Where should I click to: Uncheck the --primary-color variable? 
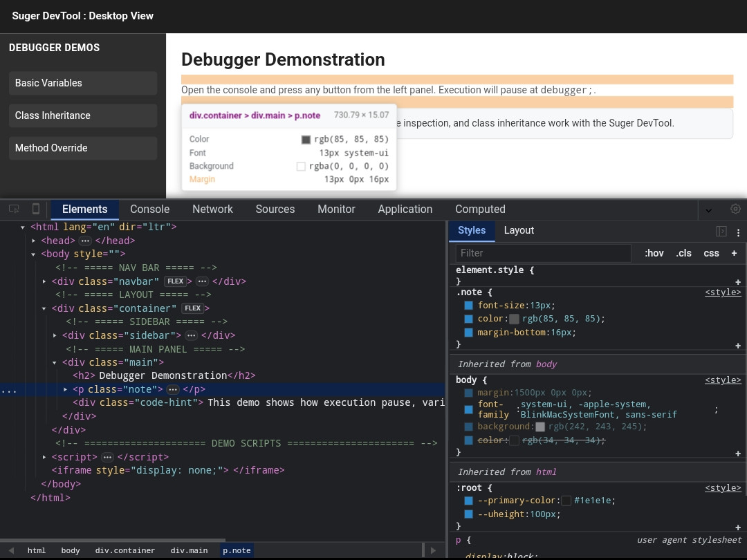468,501
